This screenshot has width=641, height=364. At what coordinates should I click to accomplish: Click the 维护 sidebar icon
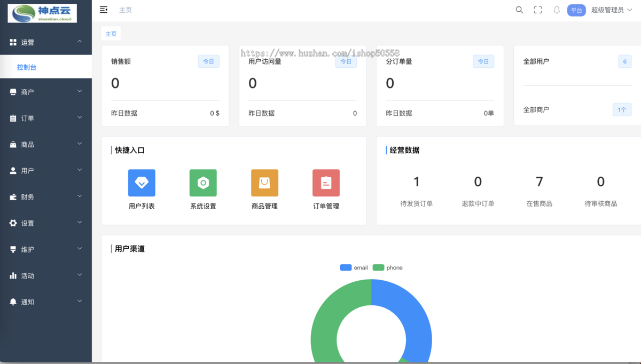pyautogui.click(x=13, y=249)
